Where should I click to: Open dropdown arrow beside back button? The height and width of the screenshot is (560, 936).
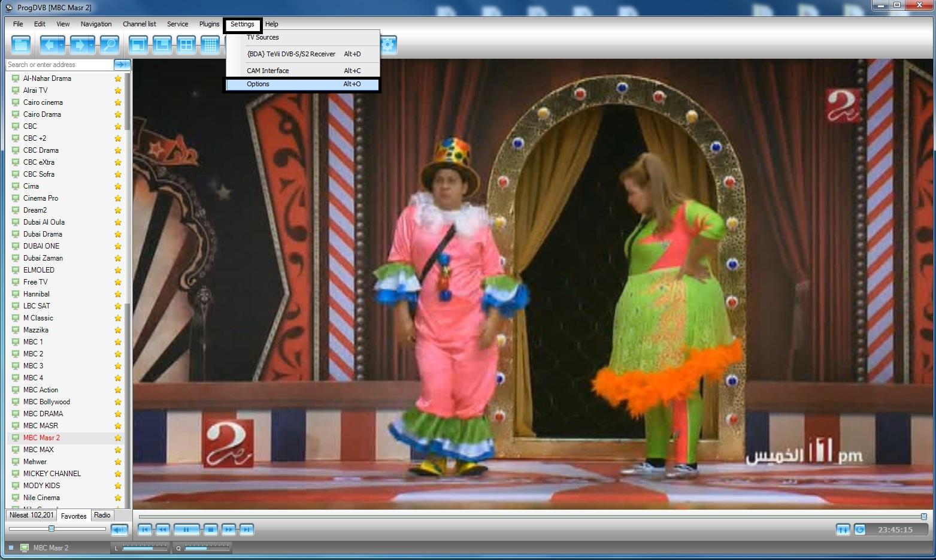[x=62, y=45]
